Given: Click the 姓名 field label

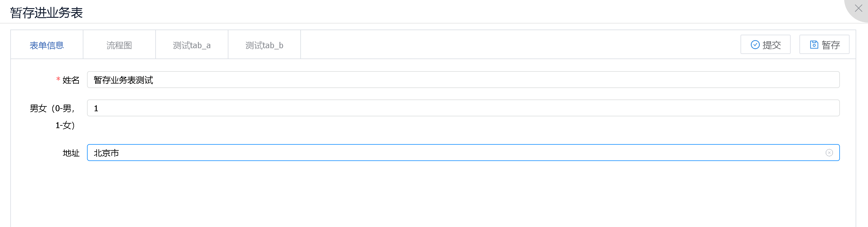Looking at the screenshot, I should coord(71,80).
